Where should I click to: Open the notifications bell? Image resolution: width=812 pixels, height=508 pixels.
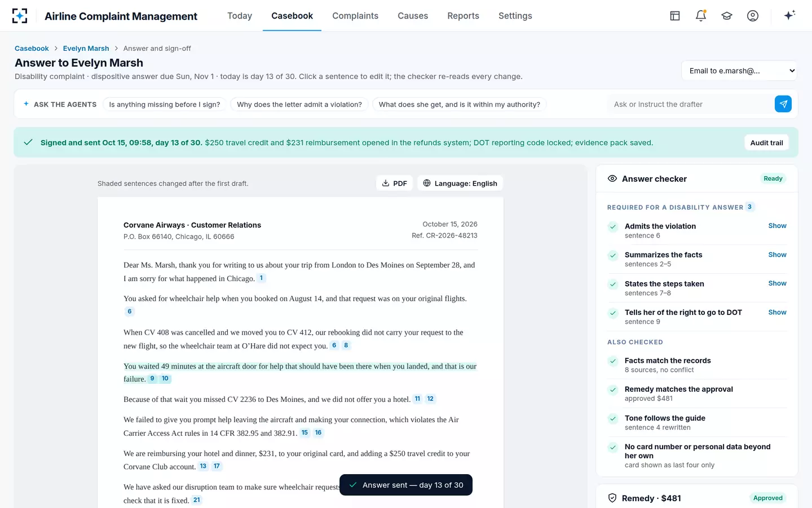(701, 16)
